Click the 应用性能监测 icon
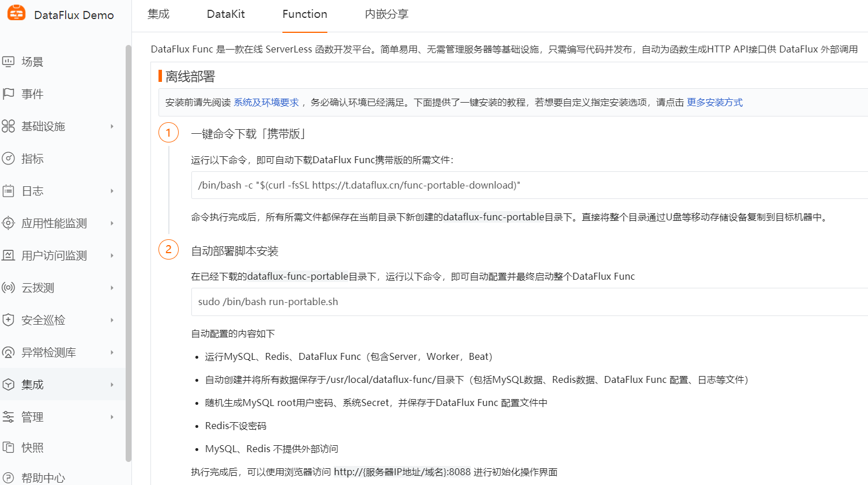 8,223
